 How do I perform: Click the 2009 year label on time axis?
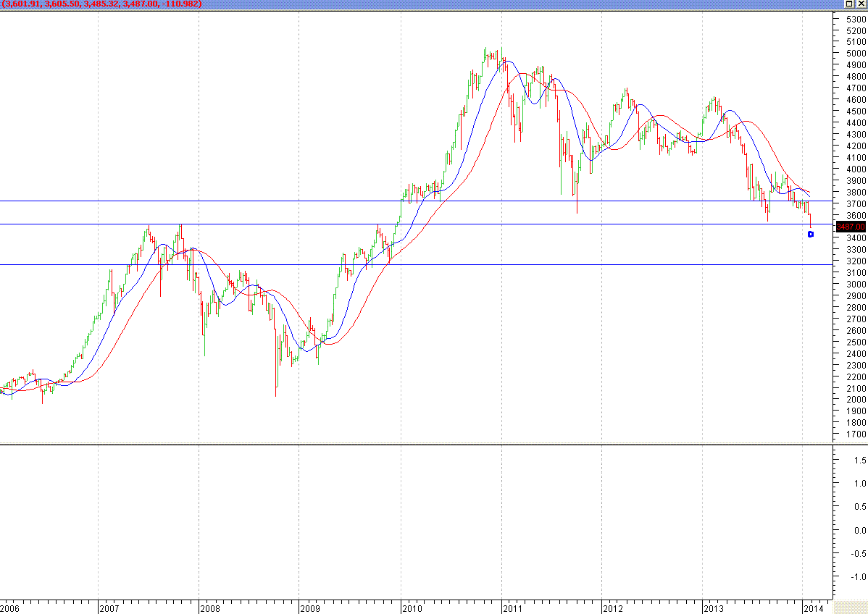(x=311, y=609)
